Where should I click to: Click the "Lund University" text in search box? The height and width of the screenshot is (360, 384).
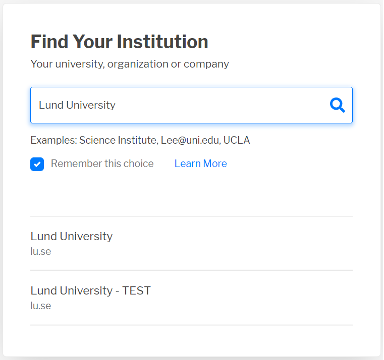click(x=77, y=105)
